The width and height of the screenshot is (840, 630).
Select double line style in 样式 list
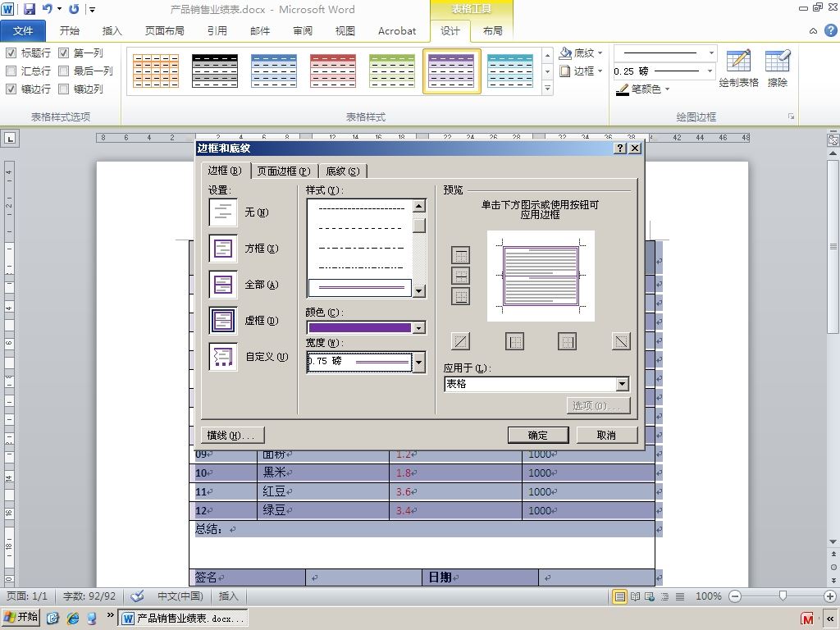click(x=360, y=288)
